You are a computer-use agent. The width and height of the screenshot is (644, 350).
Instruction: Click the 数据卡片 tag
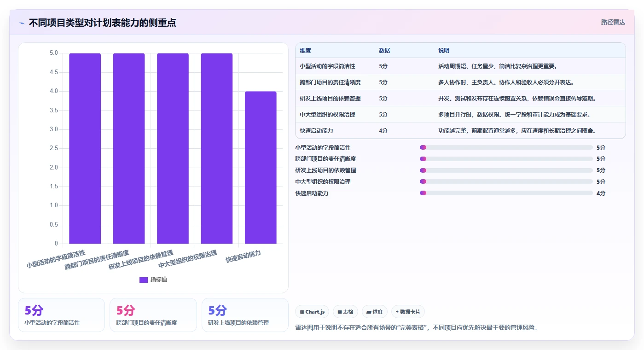tap(408, 312)
